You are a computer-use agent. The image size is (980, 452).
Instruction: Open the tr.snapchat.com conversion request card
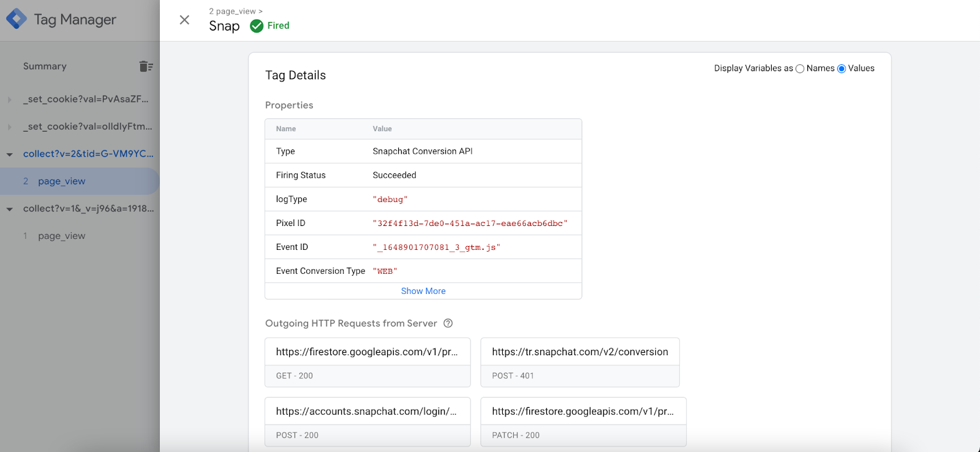[580, 363]
